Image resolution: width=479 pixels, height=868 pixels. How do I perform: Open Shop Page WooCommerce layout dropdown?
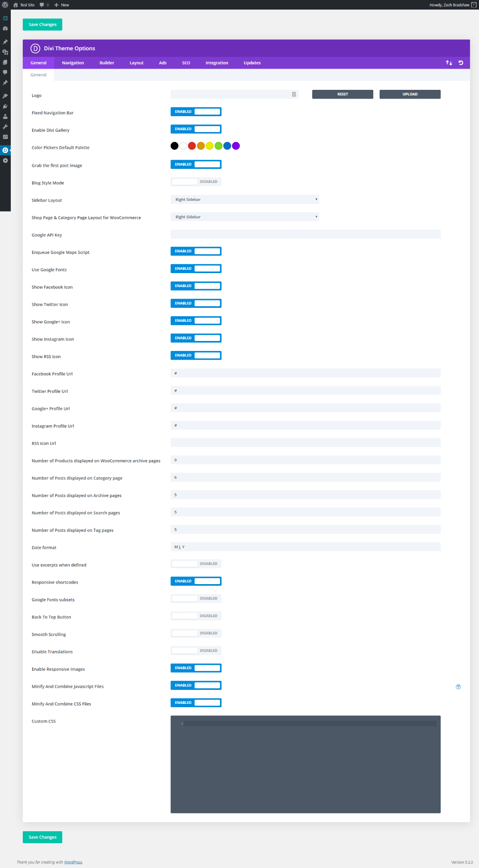pos(245,217)
